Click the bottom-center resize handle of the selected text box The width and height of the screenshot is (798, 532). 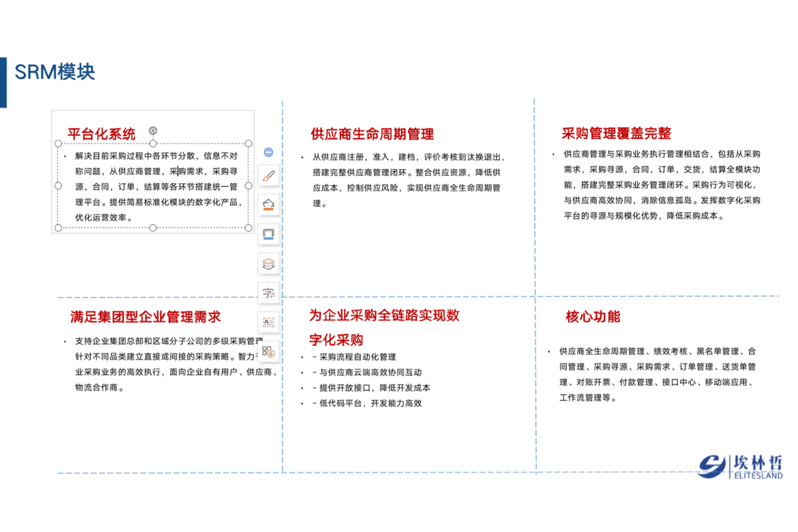click(x=153, y=228)
